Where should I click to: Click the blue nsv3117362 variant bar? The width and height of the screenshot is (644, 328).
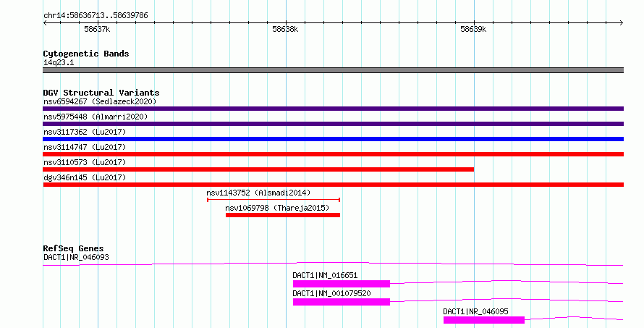click(333, 139)
